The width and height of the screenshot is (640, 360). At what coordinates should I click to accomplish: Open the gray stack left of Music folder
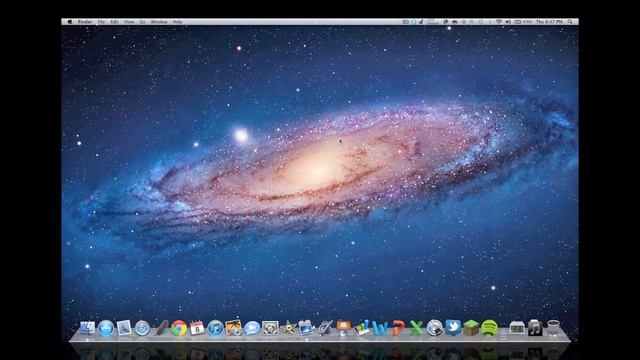(x=517, y=328)
